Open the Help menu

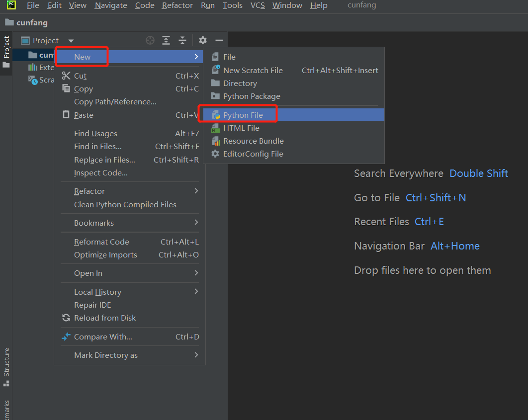(x=319, y=5)
